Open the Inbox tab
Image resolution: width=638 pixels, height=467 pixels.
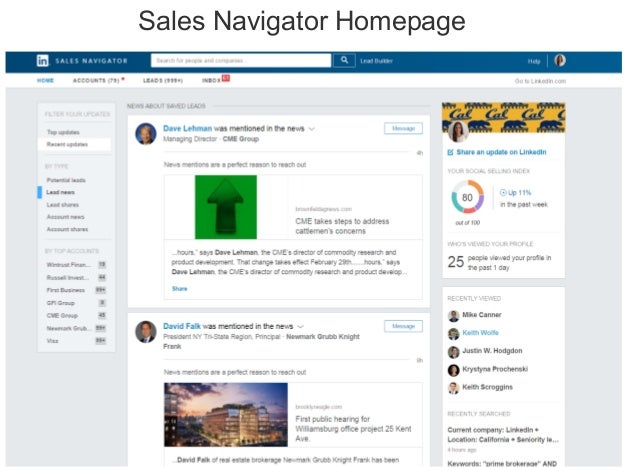(x=211, y=81)
